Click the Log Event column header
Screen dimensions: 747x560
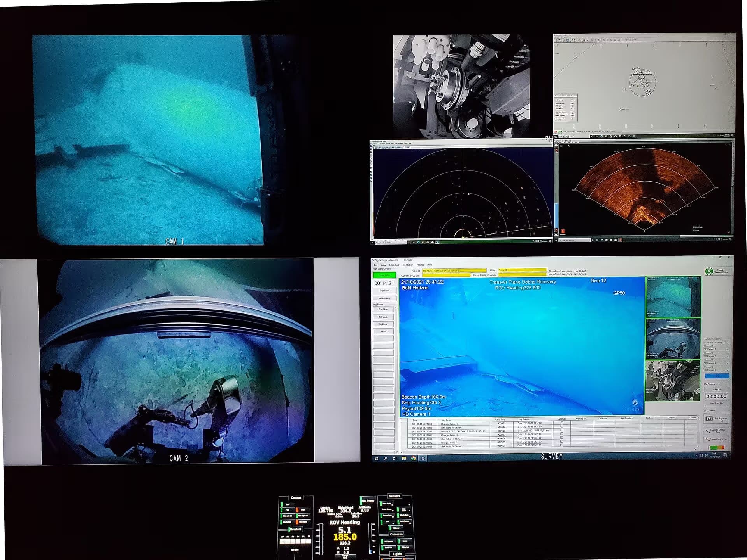click(x=447, y=420)
